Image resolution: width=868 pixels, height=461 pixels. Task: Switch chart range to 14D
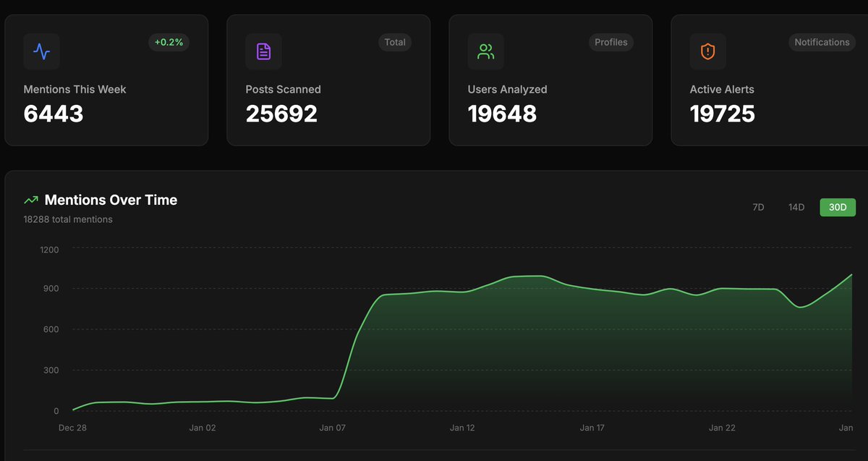point(796,207)
